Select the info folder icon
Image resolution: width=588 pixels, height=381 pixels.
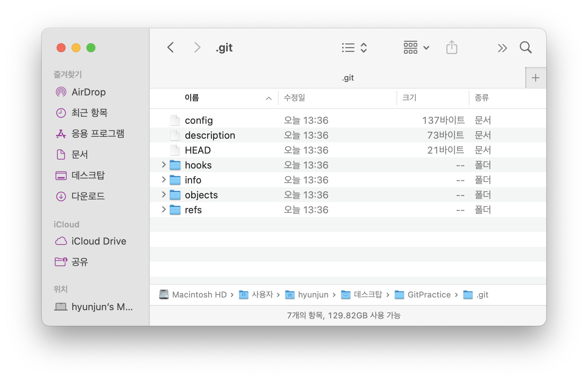(175, 180)
